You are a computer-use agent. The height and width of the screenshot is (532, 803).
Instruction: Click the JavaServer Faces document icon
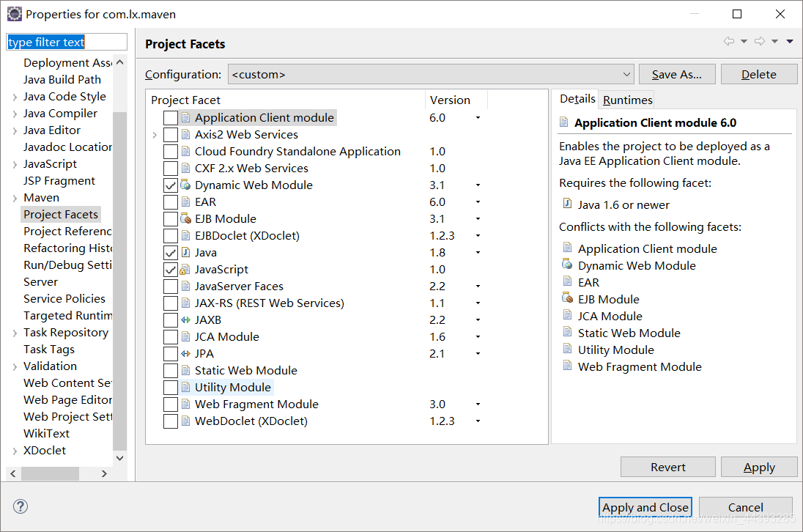point(185,287)
